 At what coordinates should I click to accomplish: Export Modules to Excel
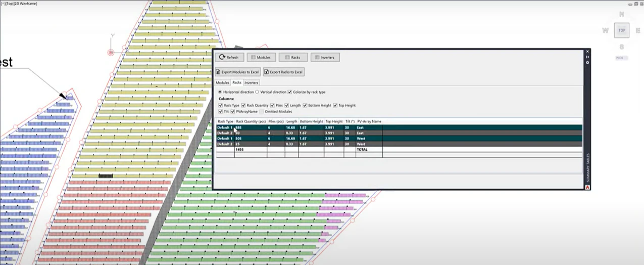tap(237, 72)
